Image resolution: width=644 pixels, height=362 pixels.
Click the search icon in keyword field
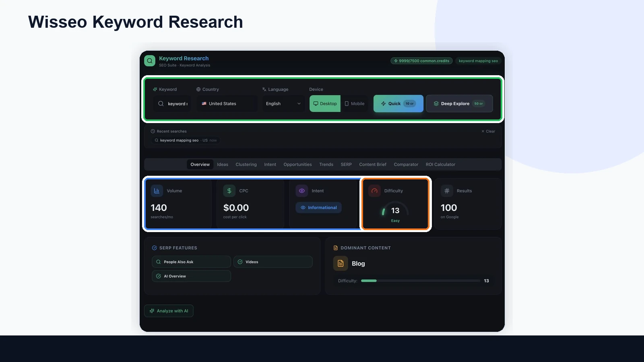161,103
